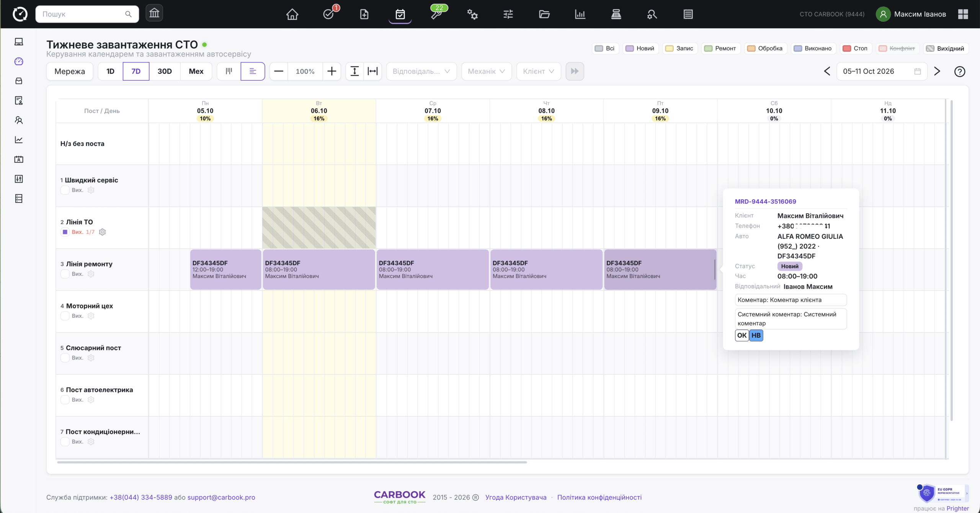980x513 pixels.
Task: Open the bank building icon beside search
Action: point(154,13)
